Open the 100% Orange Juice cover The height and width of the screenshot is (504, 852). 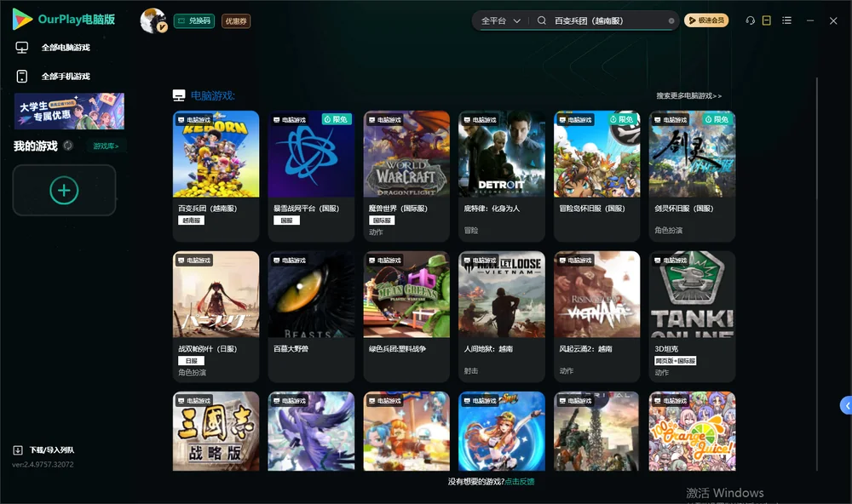point(692,432)
